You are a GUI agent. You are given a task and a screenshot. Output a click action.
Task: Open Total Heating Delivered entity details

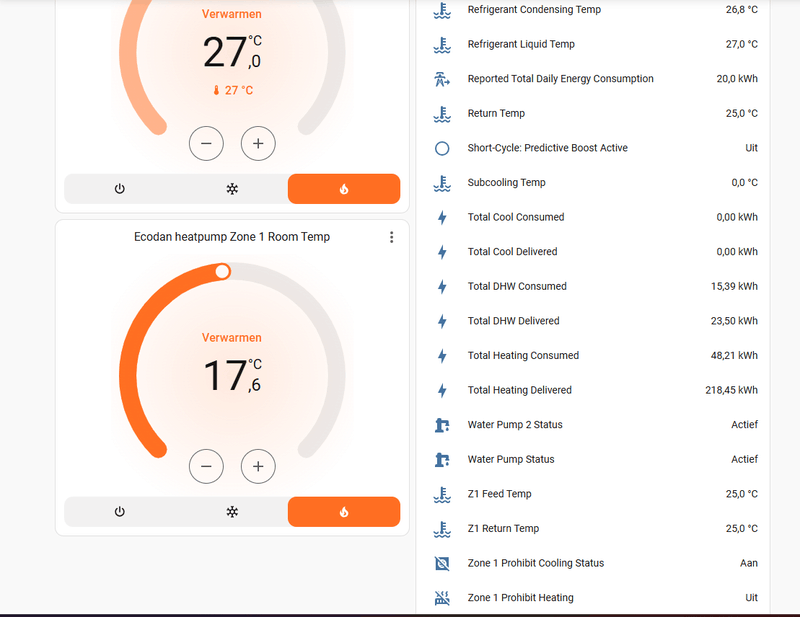pyautogui.click(x=595, y=390)
